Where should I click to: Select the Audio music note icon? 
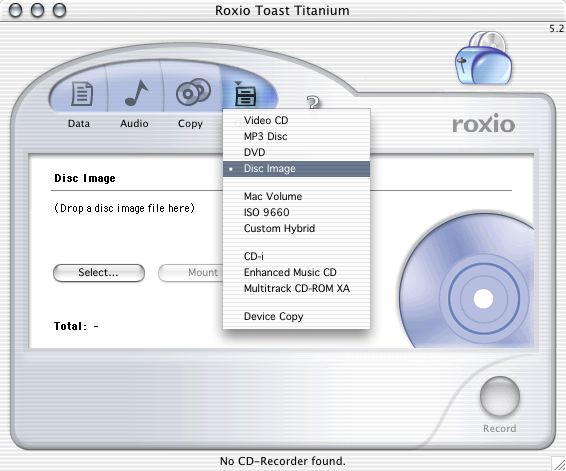[136, 92]
